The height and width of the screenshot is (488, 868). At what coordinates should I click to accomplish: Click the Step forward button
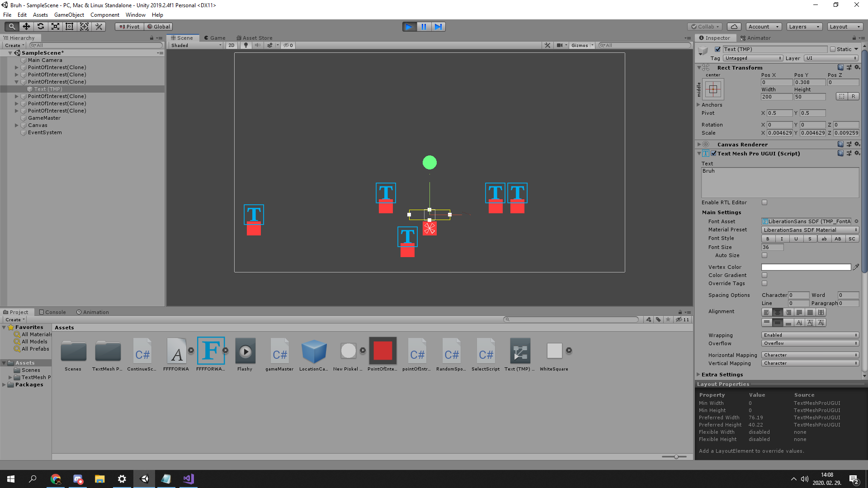click(438, 27)
